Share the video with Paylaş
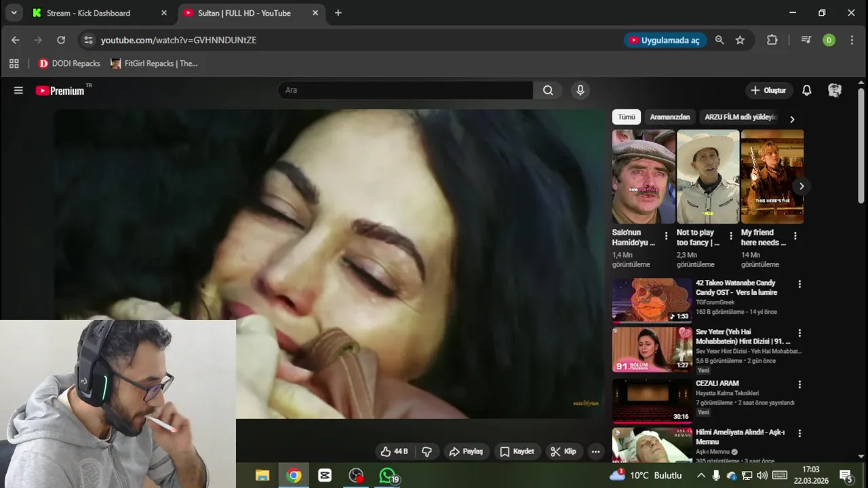Screen dimensions: 868x488 467,451
